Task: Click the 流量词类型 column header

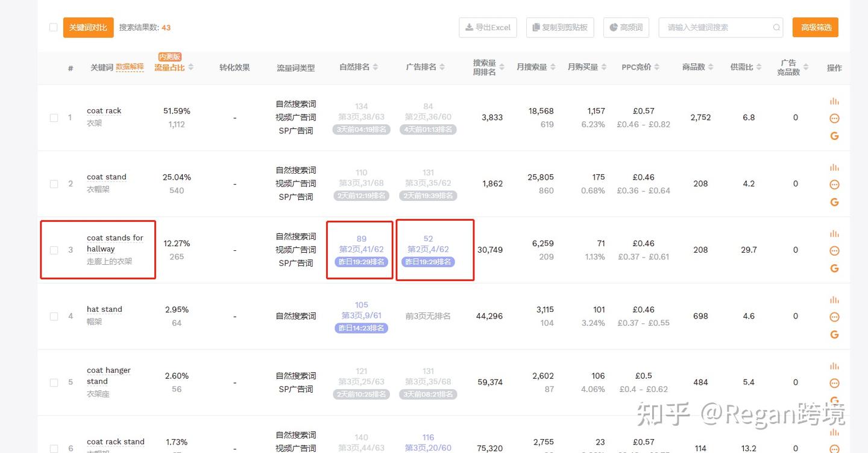Action: (296, 68)
